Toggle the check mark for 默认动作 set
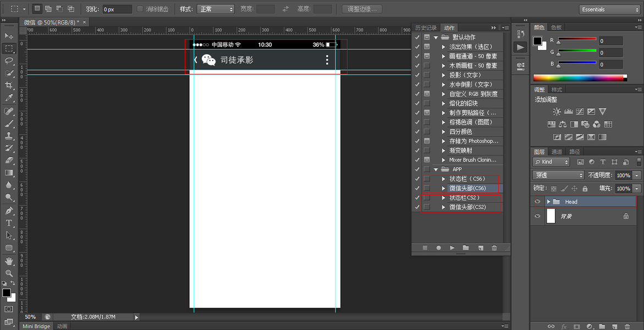 coord(417,37)
